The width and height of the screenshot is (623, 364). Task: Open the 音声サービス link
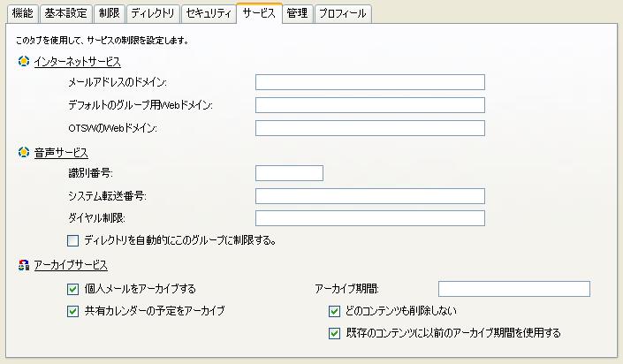pyautogui.click(x=61, y=153)
